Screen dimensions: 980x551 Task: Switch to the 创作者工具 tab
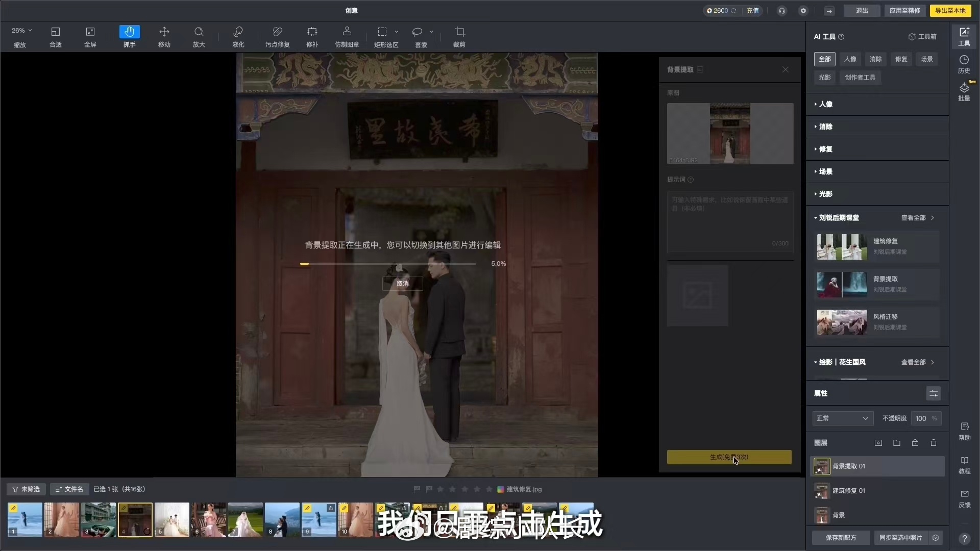click(860, 78)
